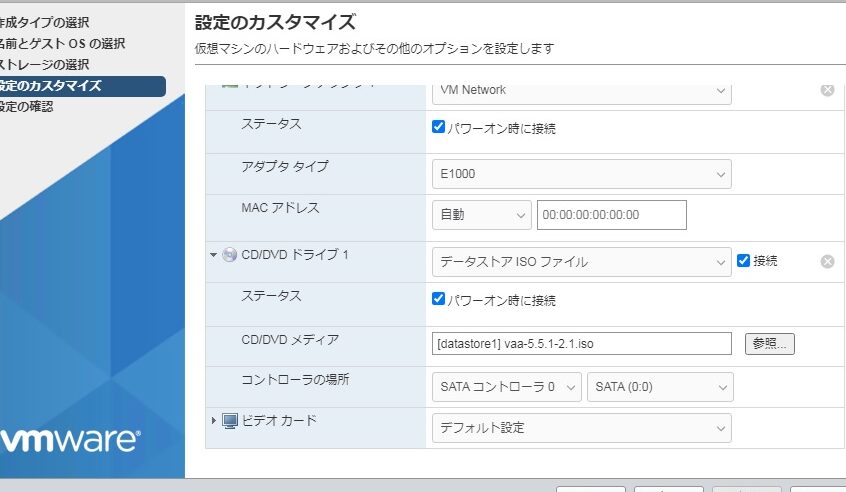Click the コントローラの場所 label
The image size is (846, 492).
(295, 380)
